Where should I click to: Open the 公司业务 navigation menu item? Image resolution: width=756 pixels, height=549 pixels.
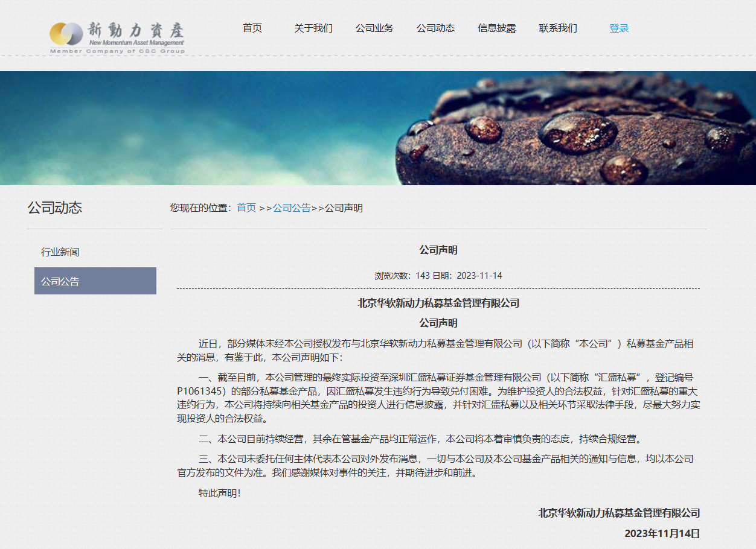tap(374, 28)
